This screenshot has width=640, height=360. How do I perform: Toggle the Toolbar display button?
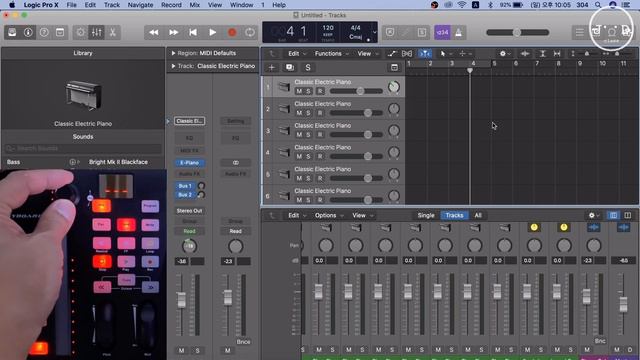(60, 32)
